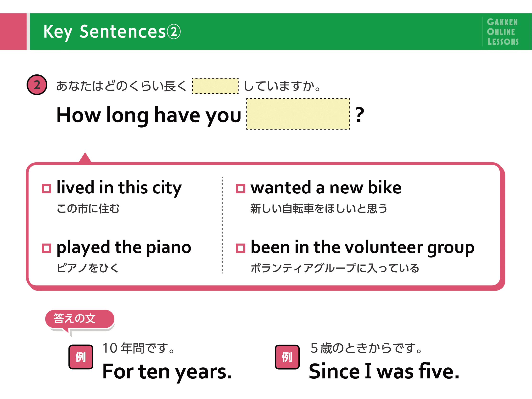Click the 'How long have you' sentence text

[149, 115]
